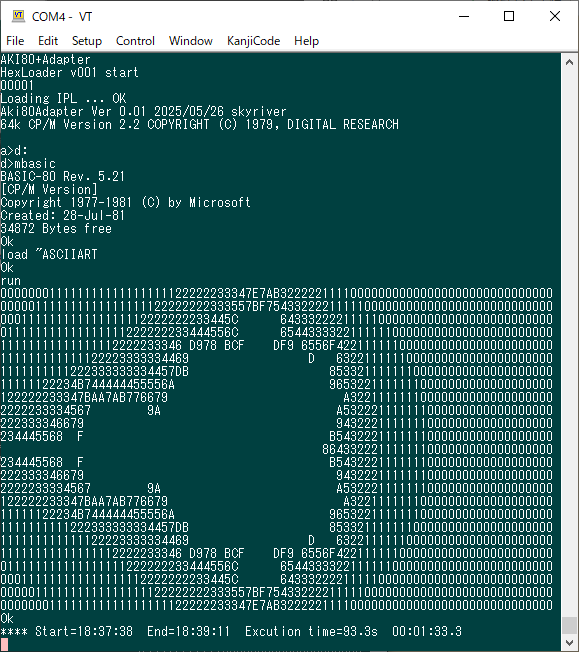Open the File menu
Screen dimensions: 579x652
click(x=15, y=41)
